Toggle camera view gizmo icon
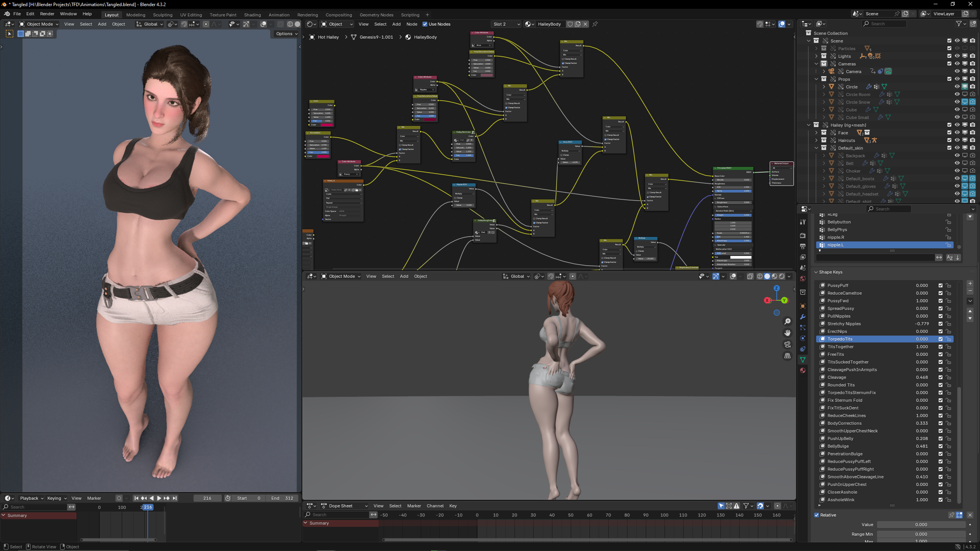980x551 pixels. [x=787, y=344]
